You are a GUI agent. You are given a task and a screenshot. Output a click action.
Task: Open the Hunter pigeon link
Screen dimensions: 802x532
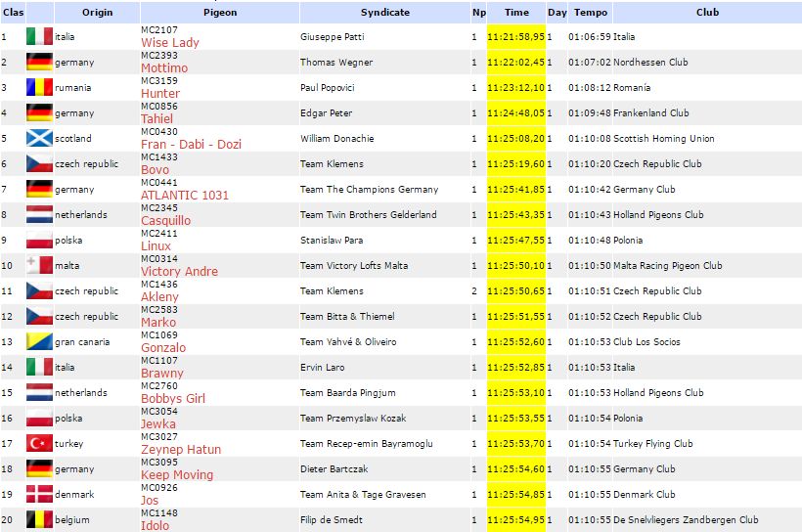pyautogui.click(x=160, y=94)
